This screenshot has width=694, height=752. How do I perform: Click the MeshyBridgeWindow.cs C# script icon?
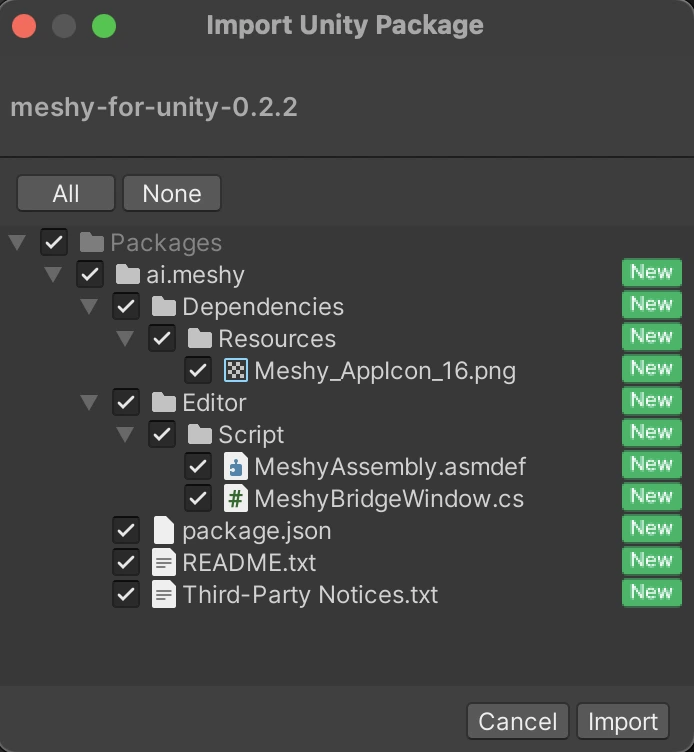(235, 499)
